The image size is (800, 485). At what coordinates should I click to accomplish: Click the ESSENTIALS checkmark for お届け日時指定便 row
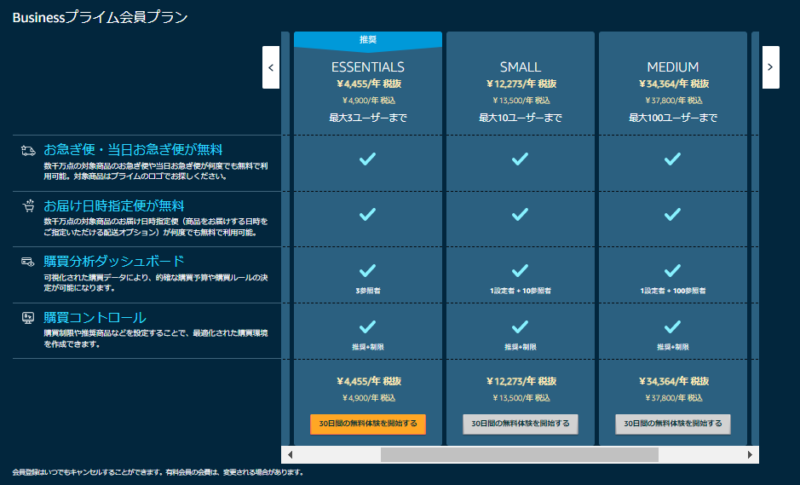pos(367,214)
